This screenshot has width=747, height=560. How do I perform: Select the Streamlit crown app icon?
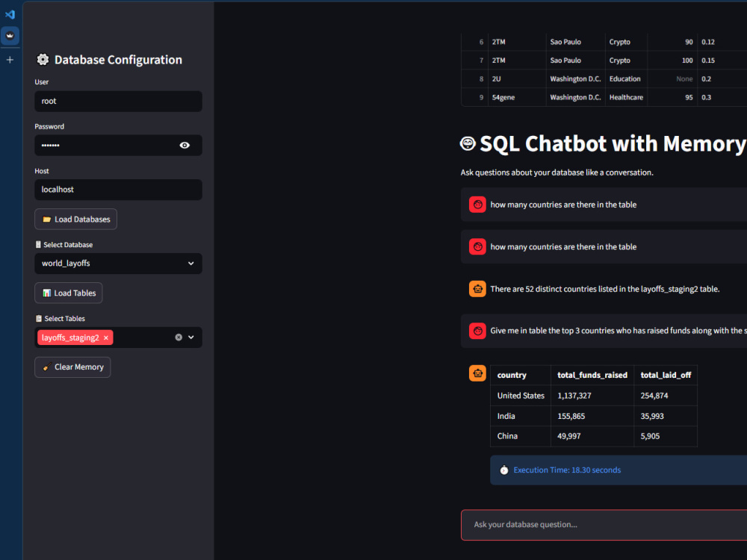pyautogui.click(x=10, y=36)
